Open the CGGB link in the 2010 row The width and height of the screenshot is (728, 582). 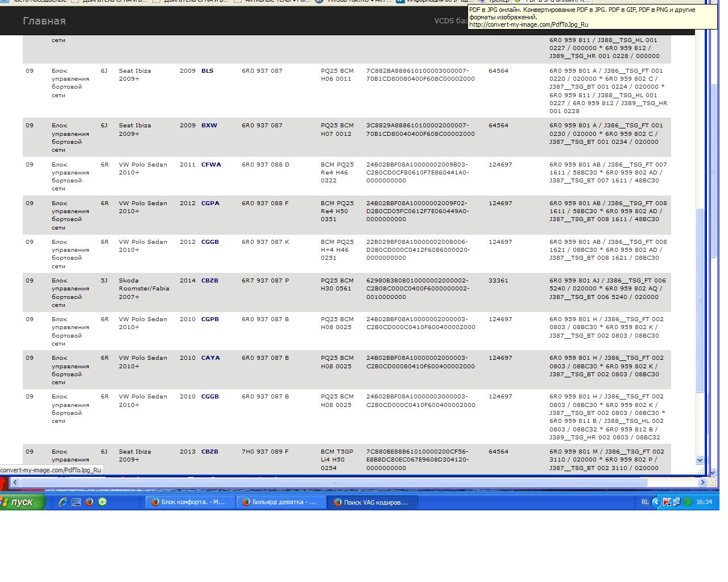(x=210, y=397)
